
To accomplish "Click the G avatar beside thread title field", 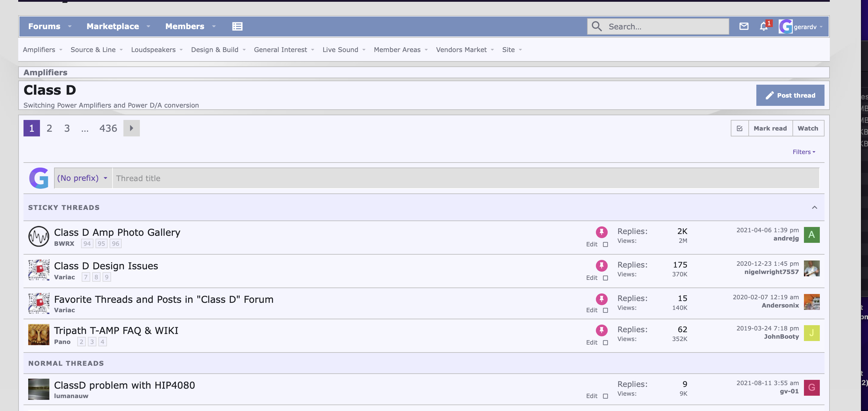I will point(39,178).
